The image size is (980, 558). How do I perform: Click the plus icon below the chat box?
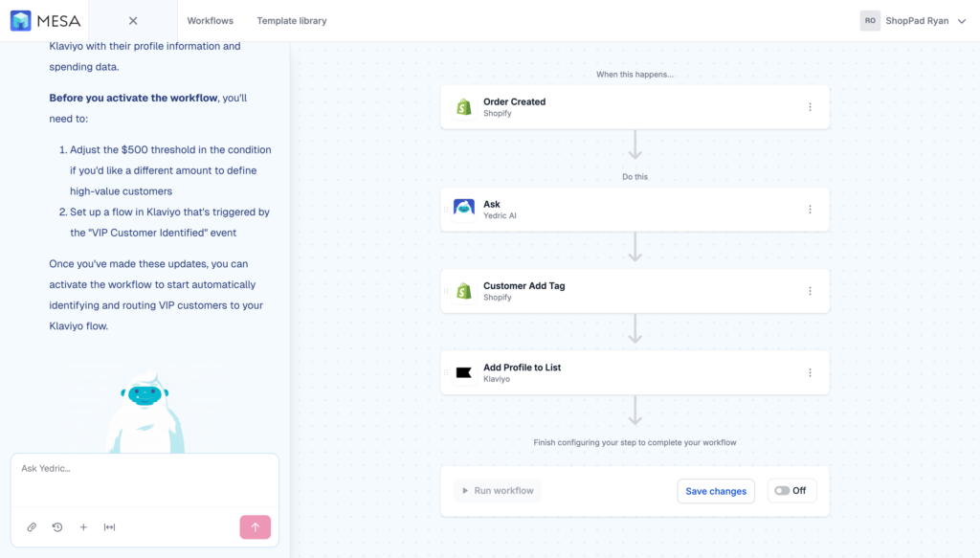pos(83,526)
